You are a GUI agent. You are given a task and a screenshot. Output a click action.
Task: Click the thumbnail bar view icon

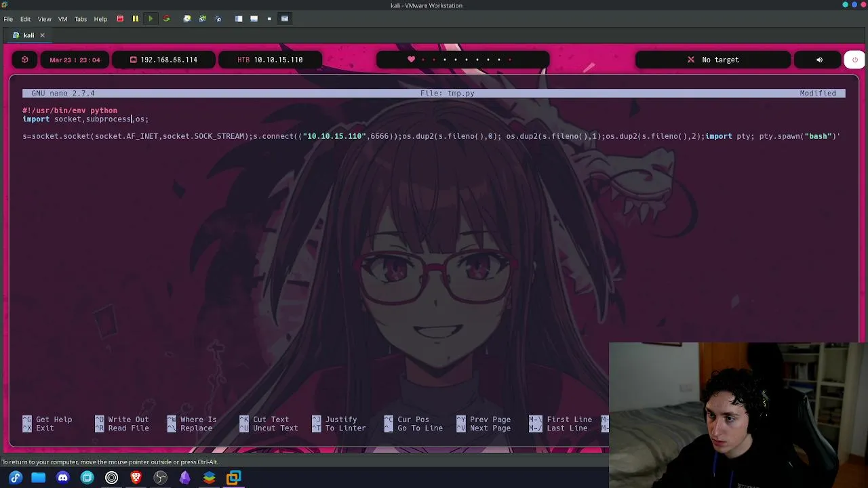click(x=254, y=19)
